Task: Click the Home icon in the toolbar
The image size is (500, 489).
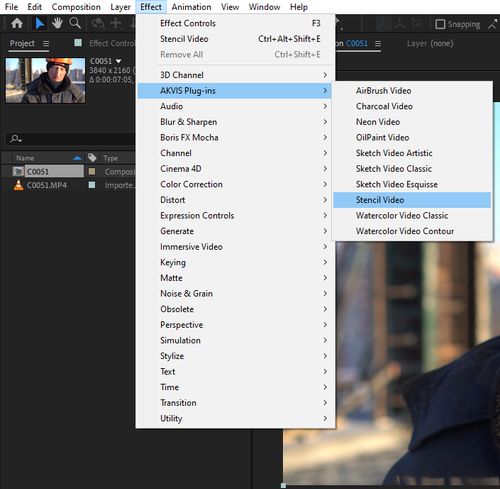Action: tap(17, 24)
